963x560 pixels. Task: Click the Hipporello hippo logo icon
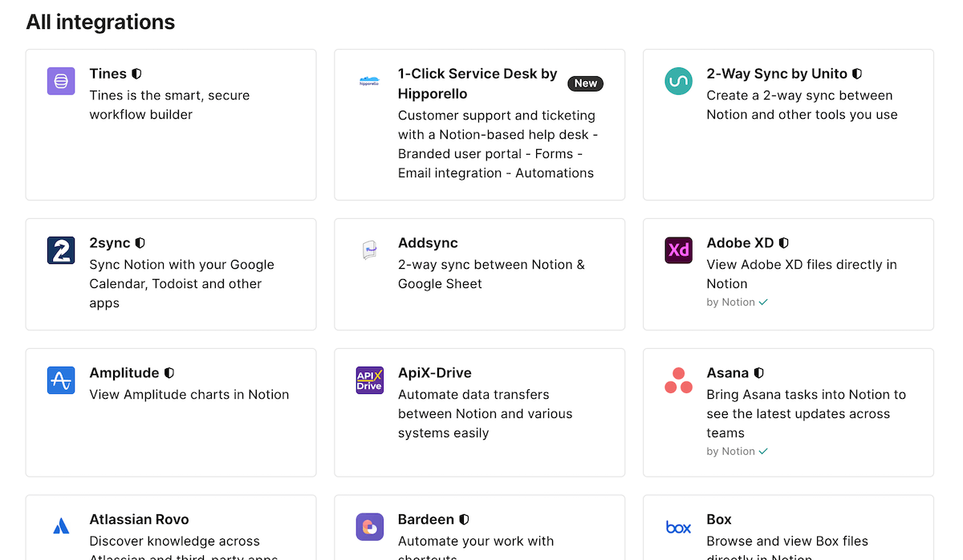[x=369, y=80]
